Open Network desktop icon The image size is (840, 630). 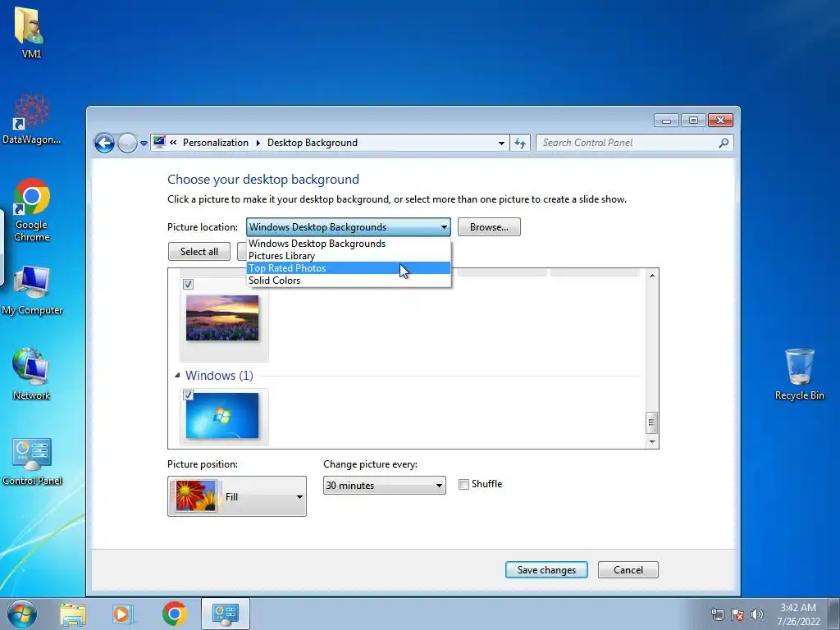pos(31,374)
